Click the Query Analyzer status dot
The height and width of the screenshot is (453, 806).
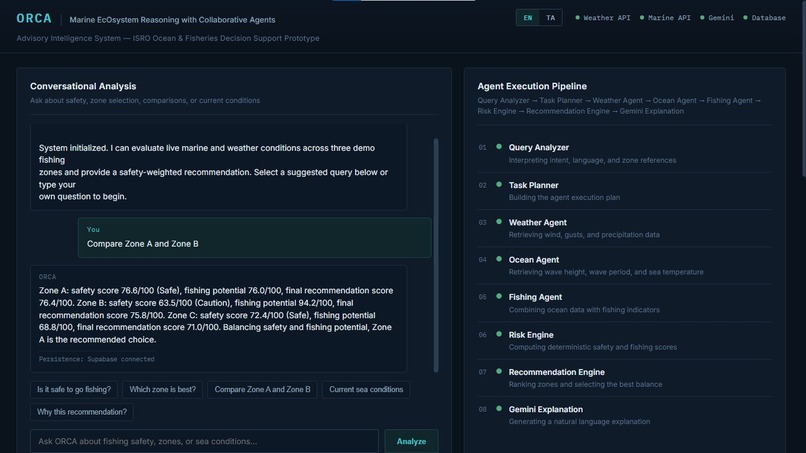tap(499, 147)
